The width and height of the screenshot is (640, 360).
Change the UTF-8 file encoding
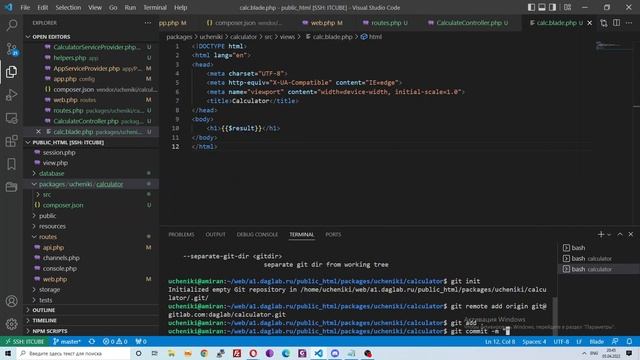561,341
